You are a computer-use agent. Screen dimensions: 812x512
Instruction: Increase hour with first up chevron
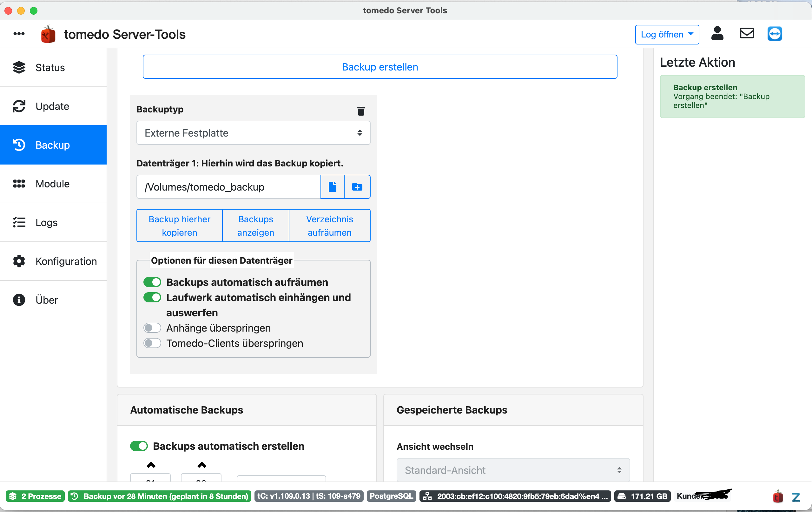click(x=151, y=465)
